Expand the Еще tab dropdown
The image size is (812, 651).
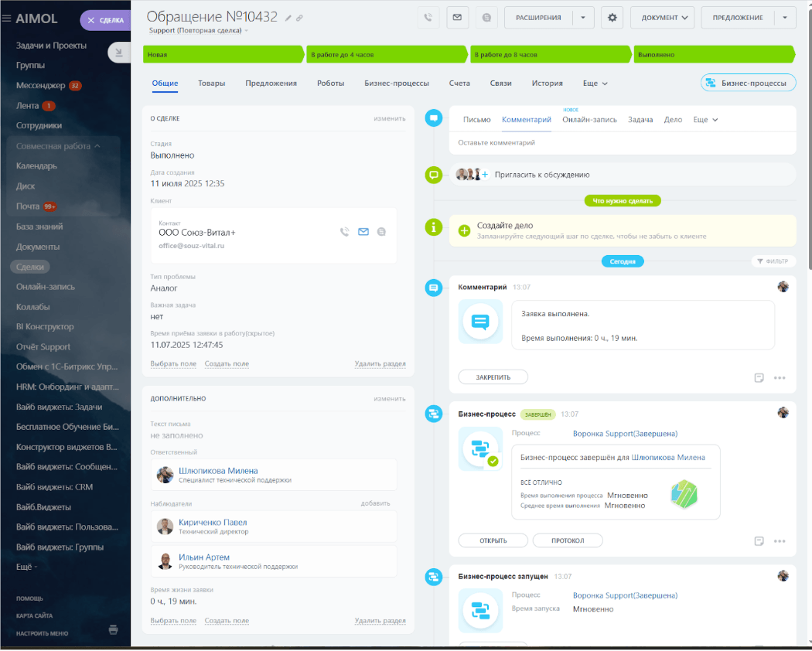pyautogui.click(x=595, y=83)
